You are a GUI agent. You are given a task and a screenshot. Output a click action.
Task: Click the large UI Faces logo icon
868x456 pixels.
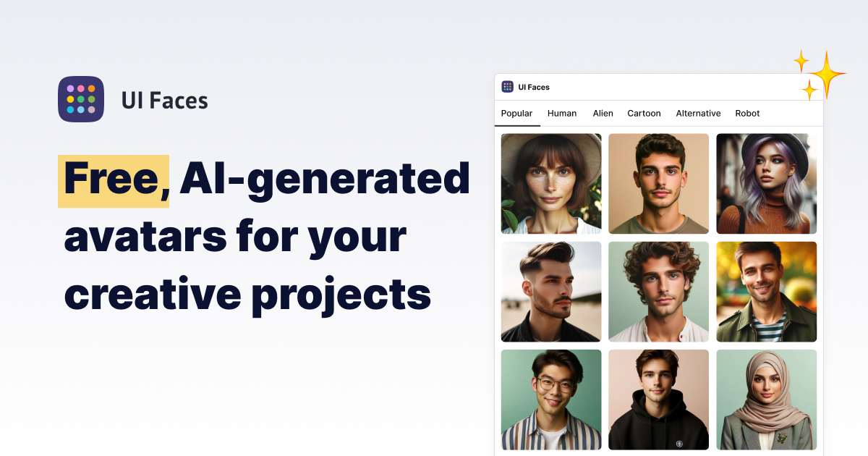(x=81, y=99)
